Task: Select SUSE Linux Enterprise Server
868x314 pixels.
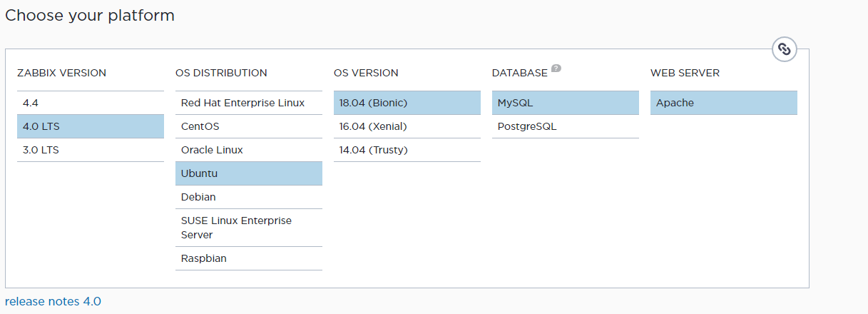Action: coord(248,228)
